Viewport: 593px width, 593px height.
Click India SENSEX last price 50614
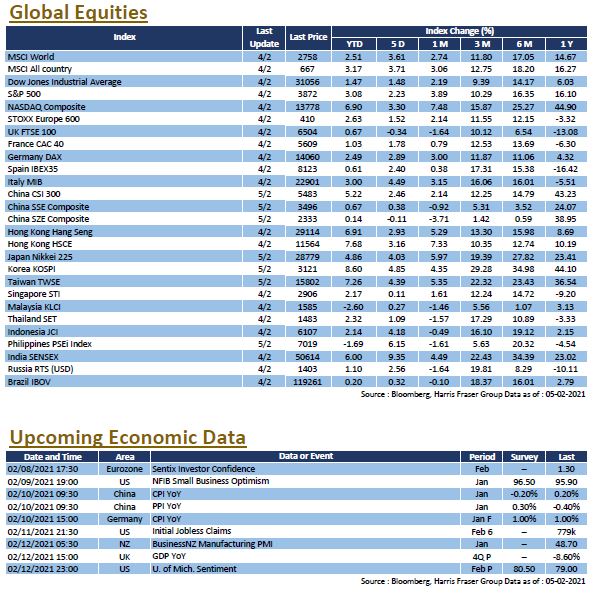307,357
